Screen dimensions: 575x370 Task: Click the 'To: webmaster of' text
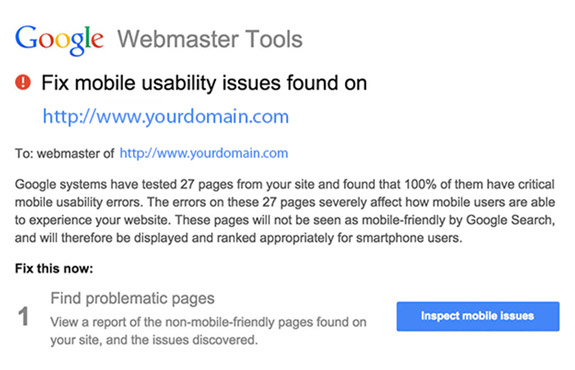[x=65, y=153]
